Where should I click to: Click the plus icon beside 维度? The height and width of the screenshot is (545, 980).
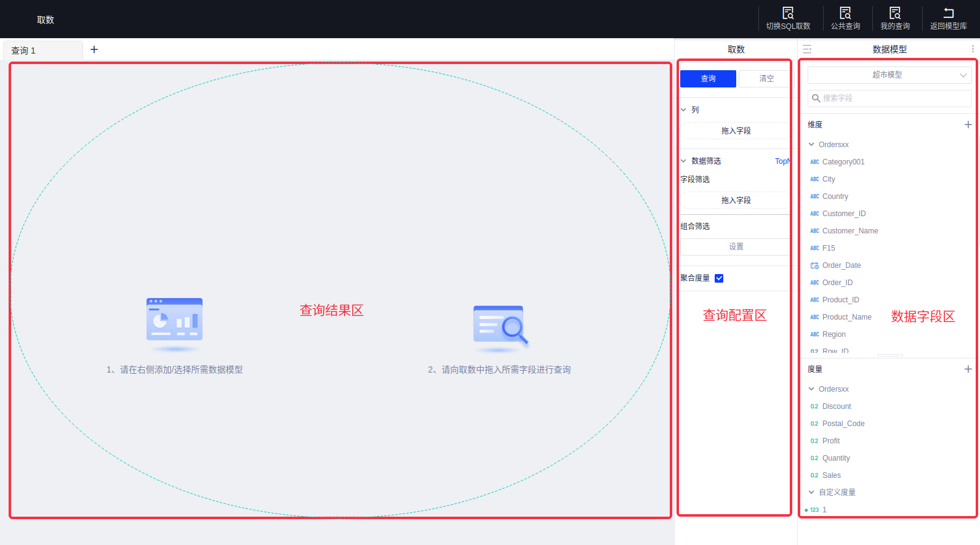pyautogui.click(x=968, y=124)
